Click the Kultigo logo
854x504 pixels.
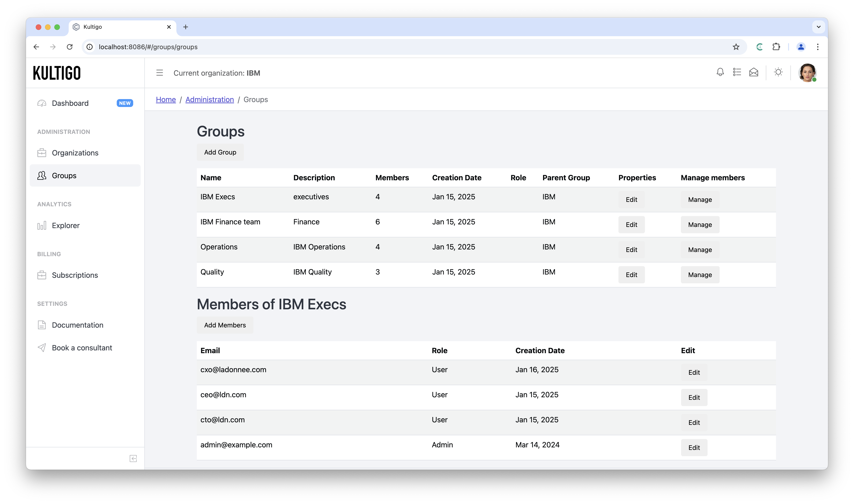click(x=57, y=73)
